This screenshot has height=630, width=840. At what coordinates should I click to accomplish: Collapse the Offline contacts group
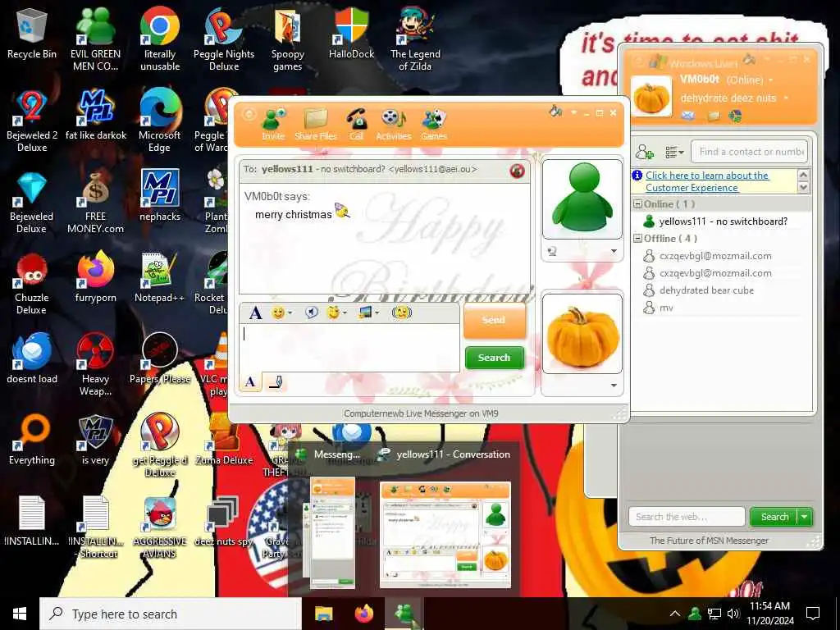(x=637, y=239)
